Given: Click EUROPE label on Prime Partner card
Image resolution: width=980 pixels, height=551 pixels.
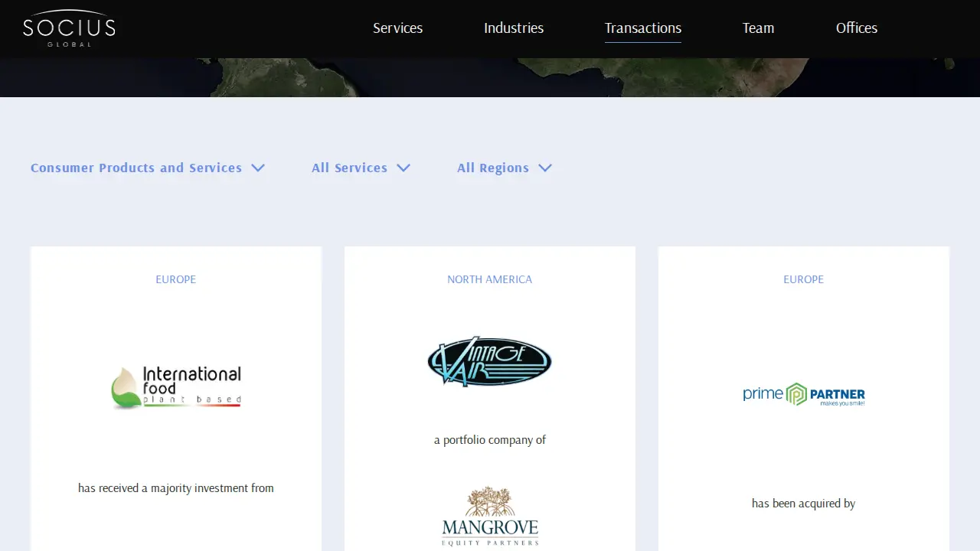Looking at the screenshot, I should pos(804,279).
